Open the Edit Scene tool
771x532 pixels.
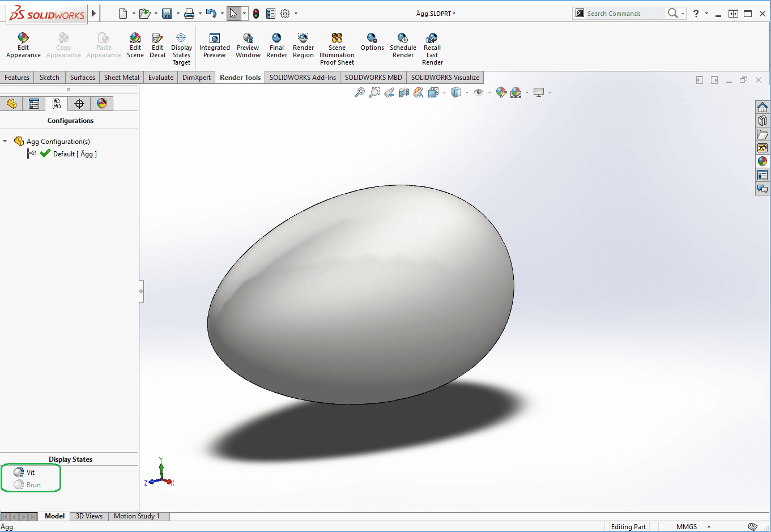tap(135, 45)
